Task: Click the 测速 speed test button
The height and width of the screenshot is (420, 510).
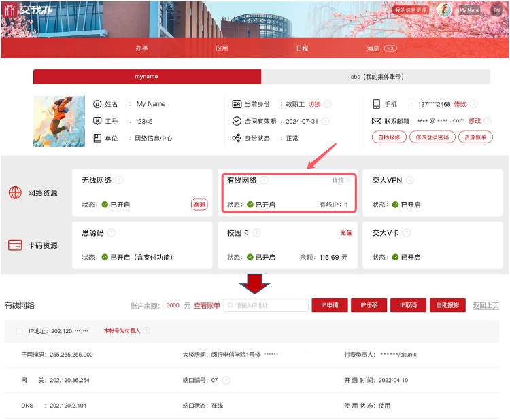Action: coord(199,205)
